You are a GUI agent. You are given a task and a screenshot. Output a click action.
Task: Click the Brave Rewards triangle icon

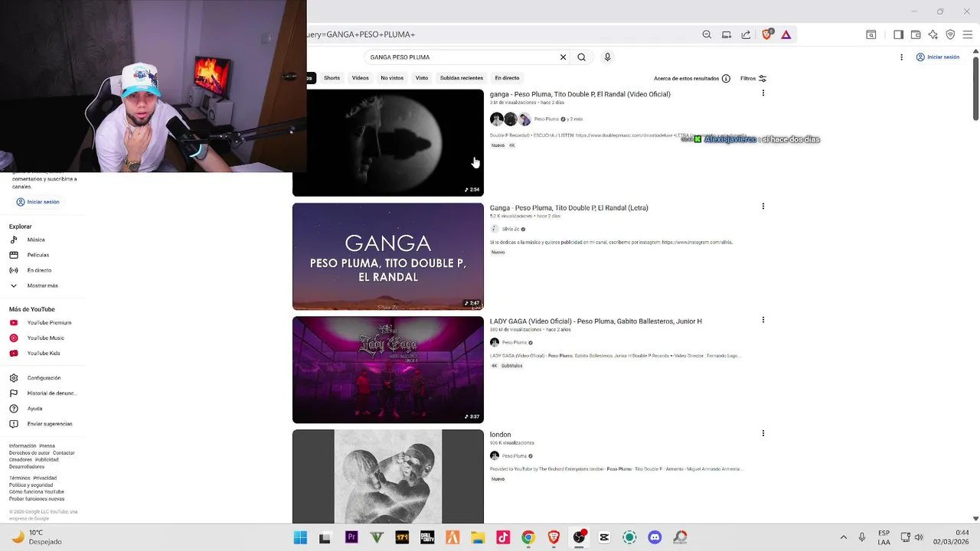(x=786, y=34)
